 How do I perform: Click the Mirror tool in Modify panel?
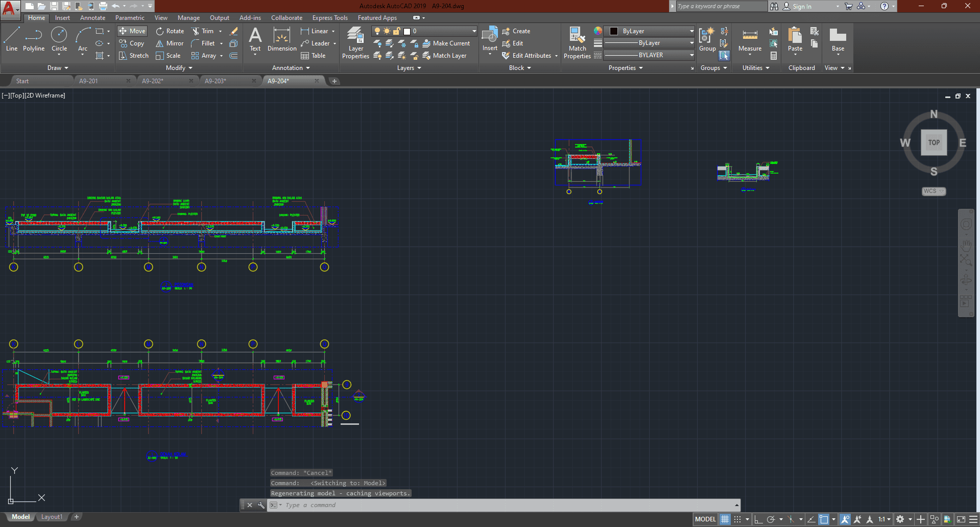[170, 43]
